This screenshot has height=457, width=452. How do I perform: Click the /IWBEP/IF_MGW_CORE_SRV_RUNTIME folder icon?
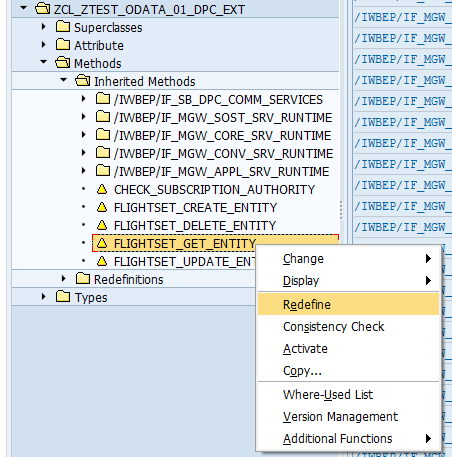103,134
